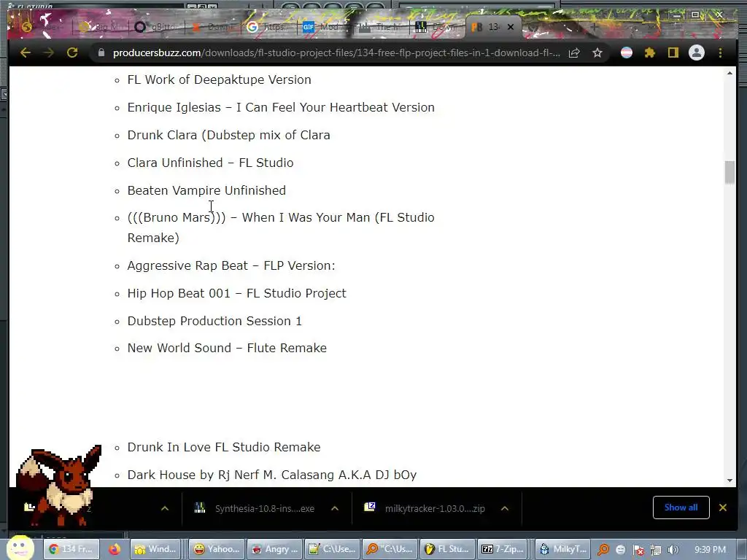The height and width of the screenshot is (560, 747).
Task: Switch to Yahoo... taskbar window
Action: click(x=217, y=549)
